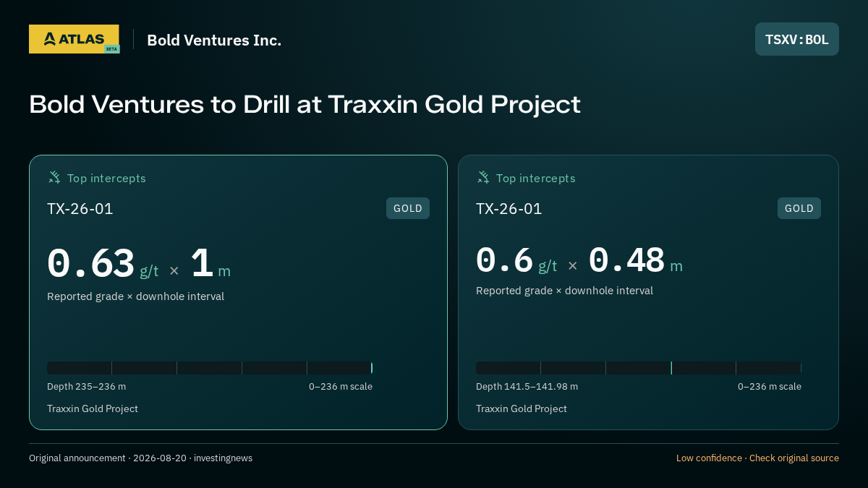The image size is (868, 488).
Task: Click drill icon in 0.6 g/t card
Action: (x=483, y=178)
